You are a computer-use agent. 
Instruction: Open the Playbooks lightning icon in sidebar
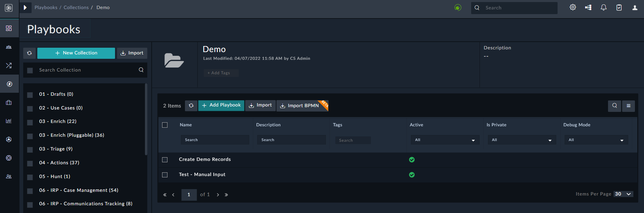pos(9,84)
